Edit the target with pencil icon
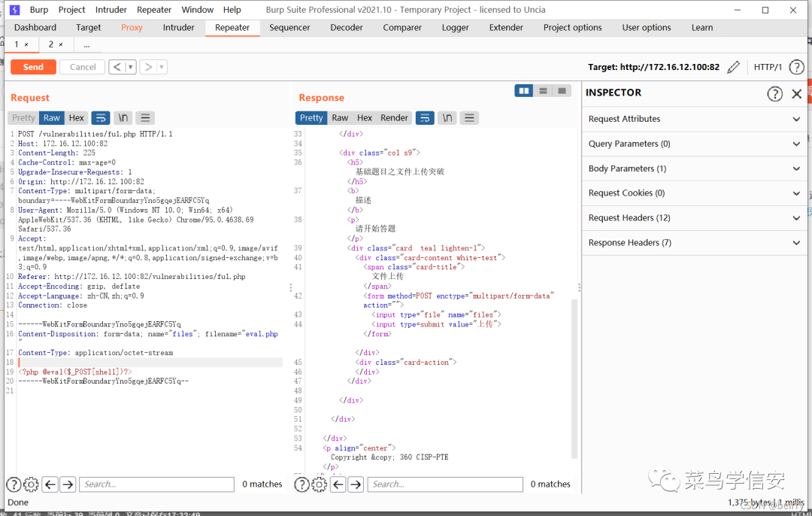Viewport: 812px width, 516px height. [x=733, y=67]
